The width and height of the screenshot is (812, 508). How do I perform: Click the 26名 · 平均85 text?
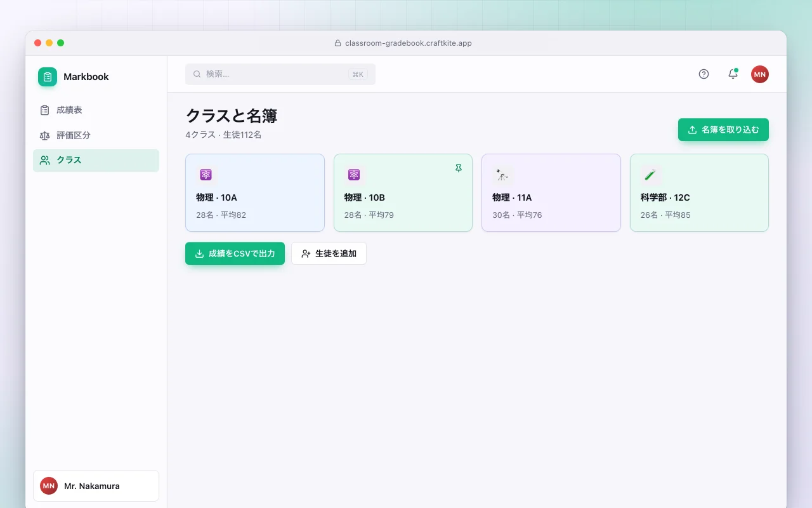tap(665, 215)
